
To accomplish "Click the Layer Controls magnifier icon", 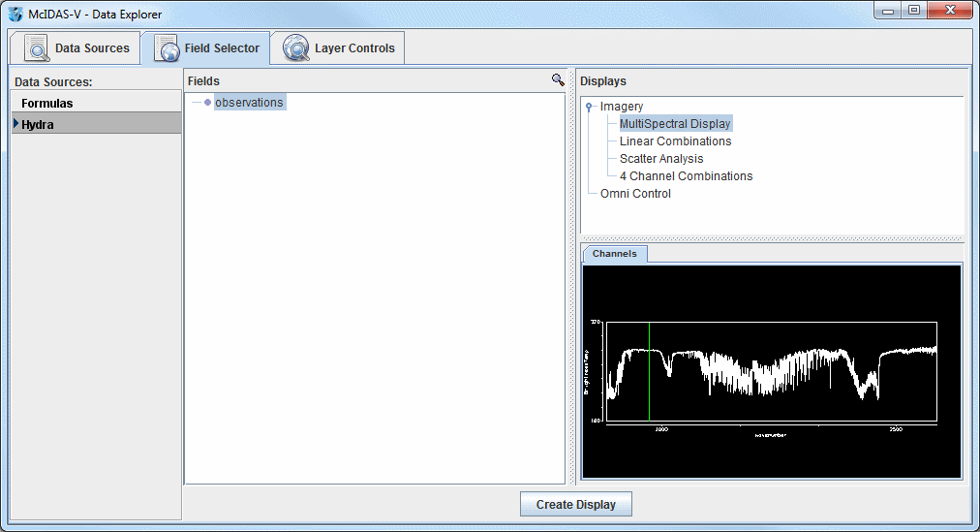I will tap(296, 47).
